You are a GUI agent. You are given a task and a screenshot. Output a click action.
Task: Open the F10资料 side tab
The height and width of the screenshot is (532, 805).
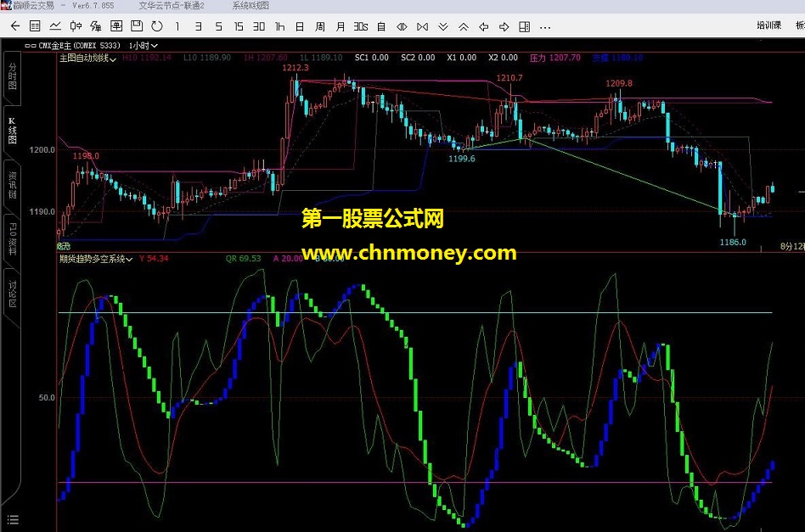(13, 238)
